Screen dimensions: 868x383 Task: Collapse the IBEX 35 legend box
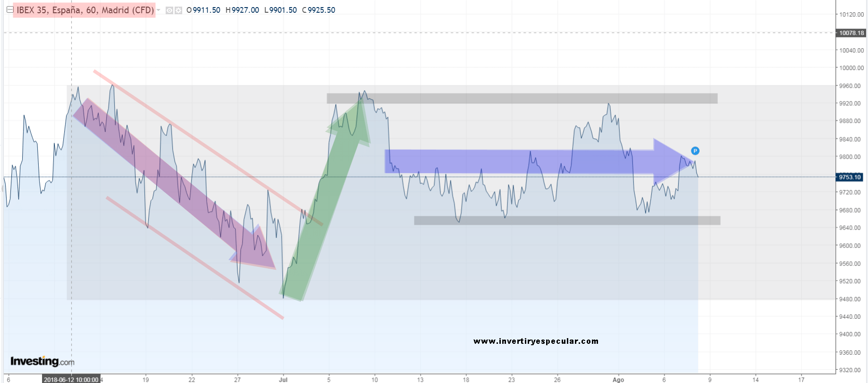point(9,9)
